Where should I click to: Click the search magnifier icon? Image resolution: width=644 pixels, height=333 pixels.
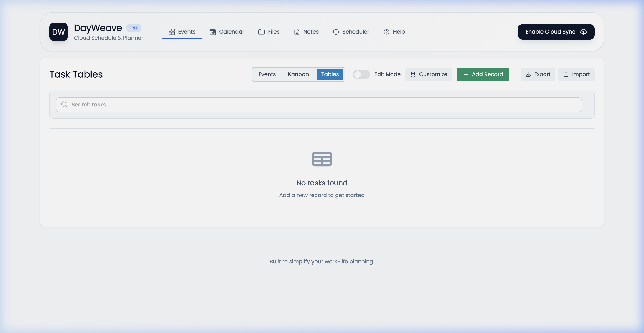click(x=64, y=105)
